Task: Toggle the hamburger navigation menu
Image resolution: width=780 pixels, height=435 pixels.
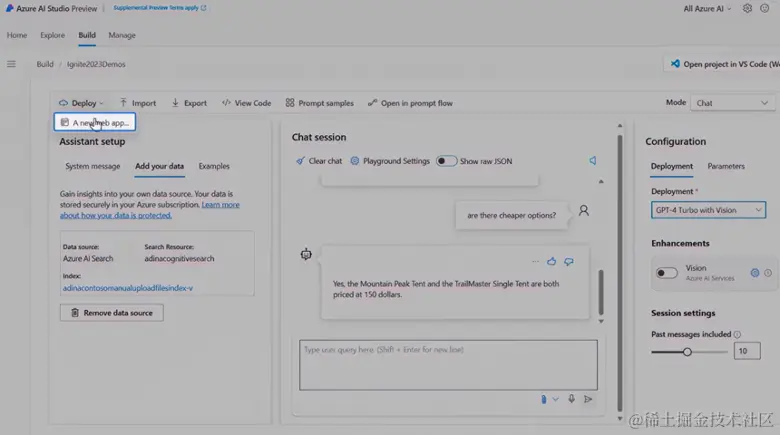Action: pos(11,64)
